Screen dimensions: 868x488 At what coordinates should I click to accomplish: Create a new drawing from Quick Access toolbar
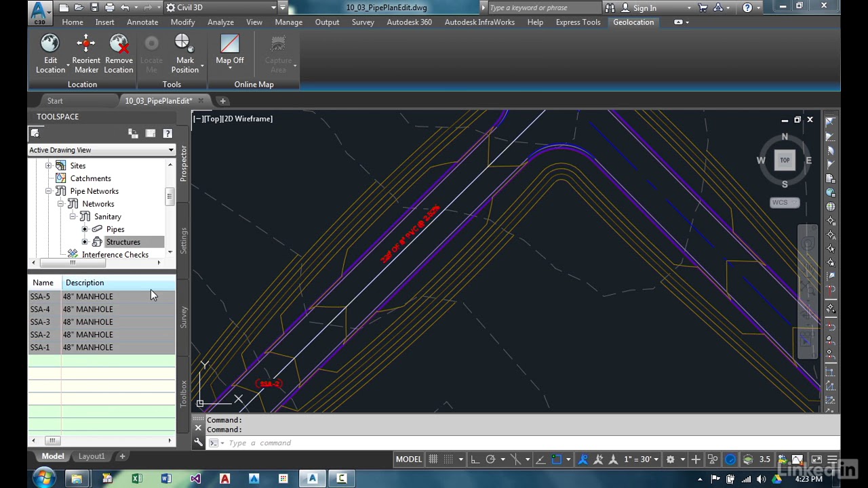(x=63, y=7)
